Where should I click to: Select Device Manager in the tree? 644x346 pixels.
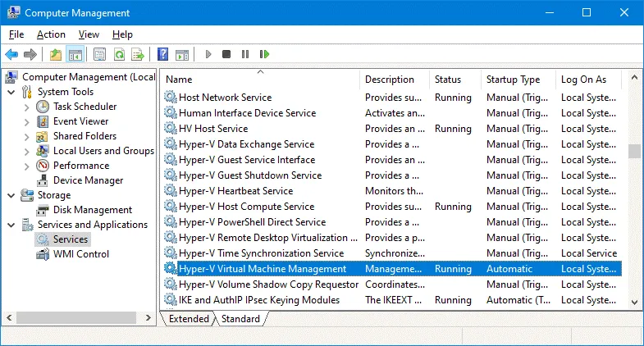point(88,180)
